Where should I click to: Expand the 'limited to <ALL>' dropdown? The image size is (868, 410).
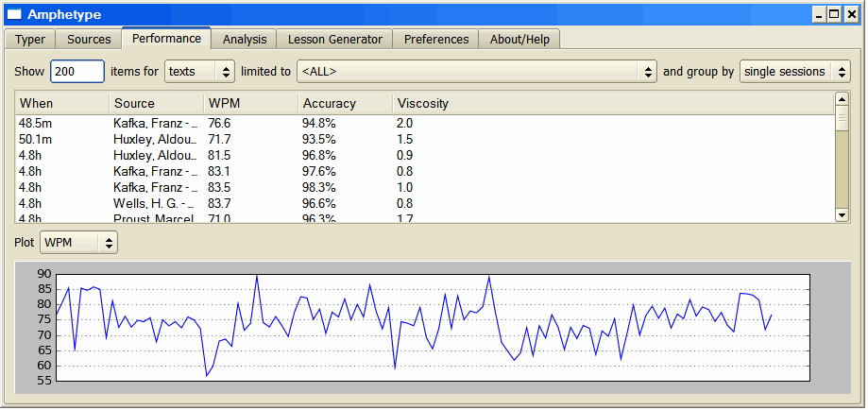coord(477,72)
